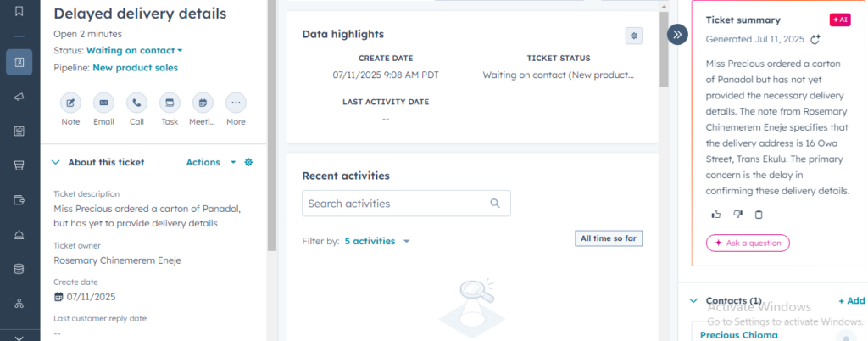Screen dimensions: 868x341
Task: Open the Content sidebar icon
Action: click(19, 131)
